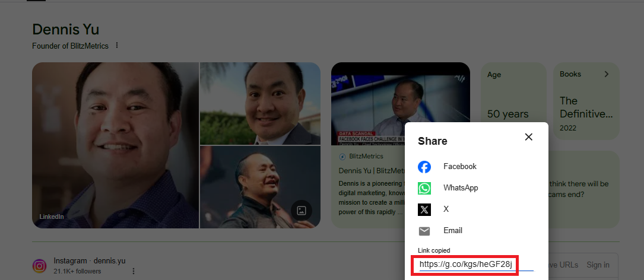This screenshot has height=280, width=644.
Task: Click the Instagram logo icon
Action: pos(39,266)
